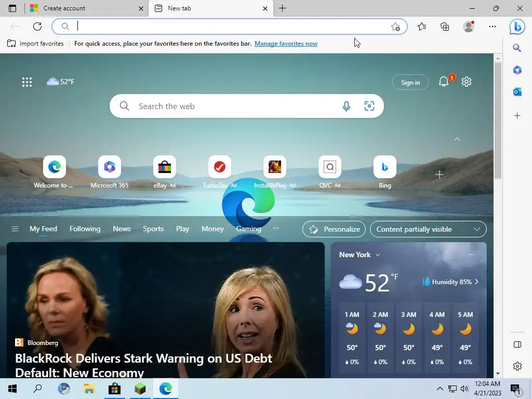Refresh the page with reload icon
Screen dimensions: 532x399
click(x=37, y=26)
